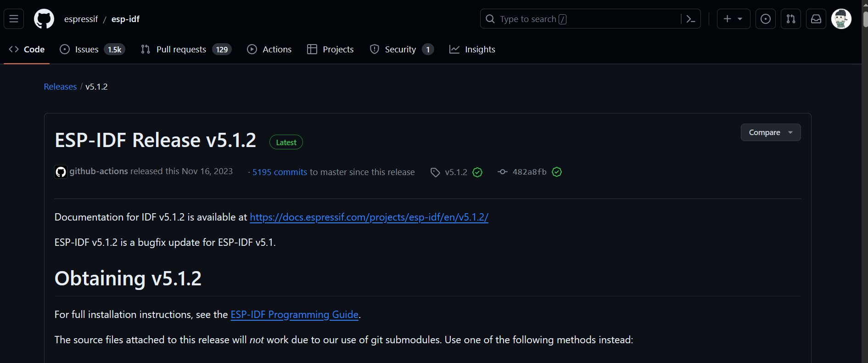The height and width of the screenshot is (363, 868).
Task: Click the page vertical scrollbar
Action: click(x=865, y=184)
